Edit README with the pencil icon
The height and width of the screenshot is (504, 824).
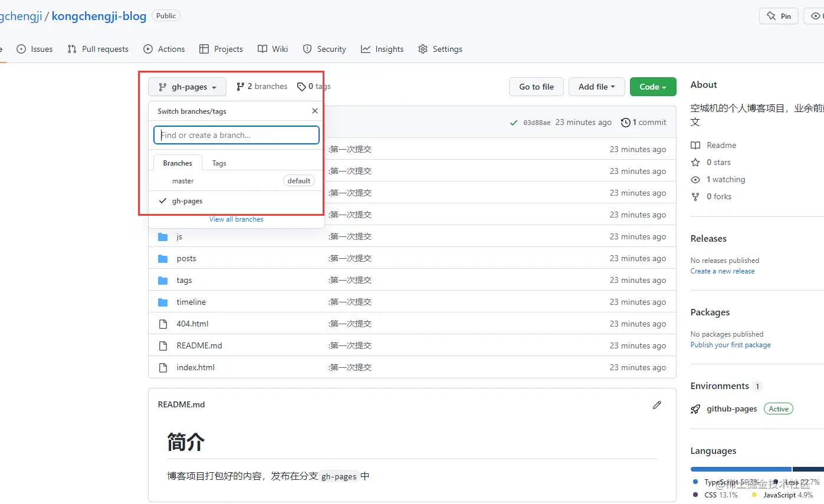coord(657,405)
